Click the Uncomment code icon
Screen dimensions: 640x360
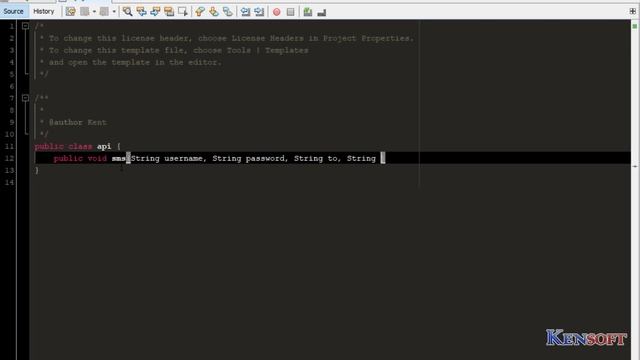[322, 12]
